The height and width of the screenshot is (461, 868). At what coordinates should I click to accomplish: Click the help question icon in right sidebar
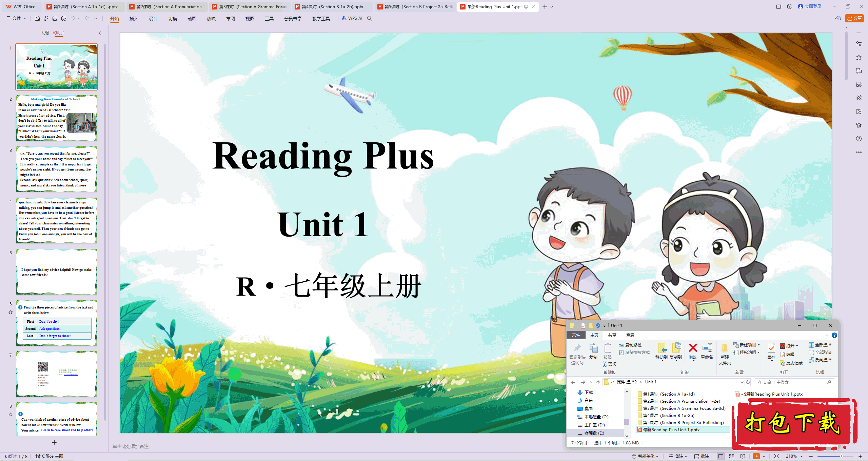[859, 139]
